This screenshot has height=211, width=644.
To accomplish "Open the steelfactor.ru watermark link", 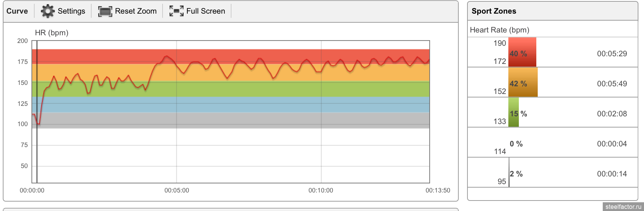I will [x=623, y=207].
